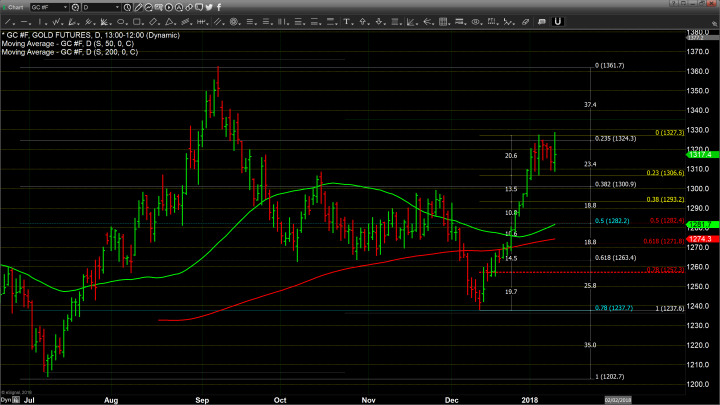Click the 0.382 (1300.9) Fibonacci label

(615, 184)
